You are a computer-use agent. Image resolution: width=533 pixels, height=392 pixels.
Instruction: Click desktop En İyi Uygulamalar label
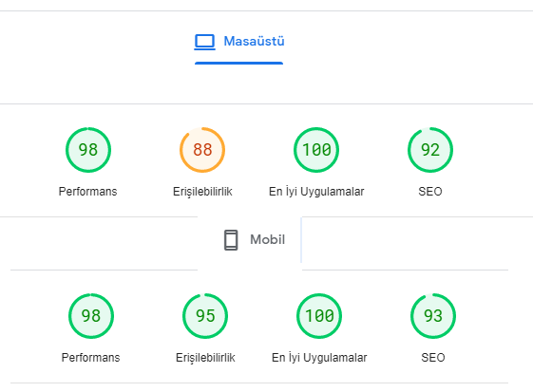(316, 191)
